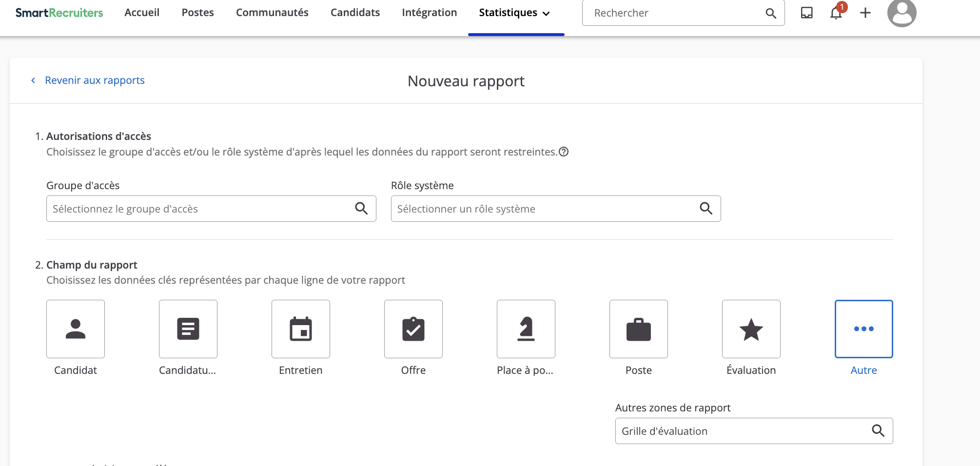980x466 pixels.
Task: Click the plus create icon
Action: 865,13
